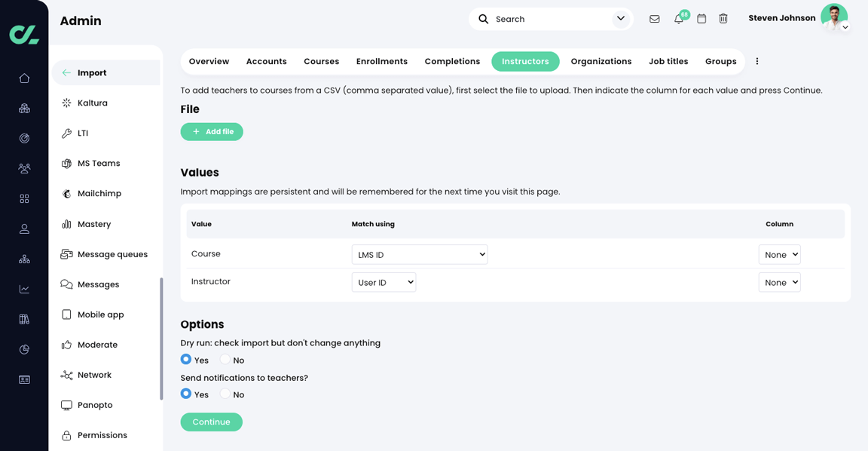Open the analytics chart icon in the left rail
Viewport: 868px width, 451px height.
(24, 289)
